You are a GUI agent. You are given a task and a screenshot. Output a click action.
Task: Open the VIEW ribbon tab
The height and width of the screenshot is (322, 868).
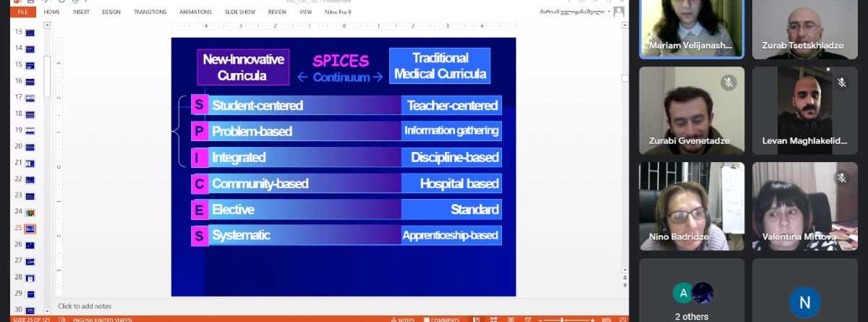(x=306, y=12)
